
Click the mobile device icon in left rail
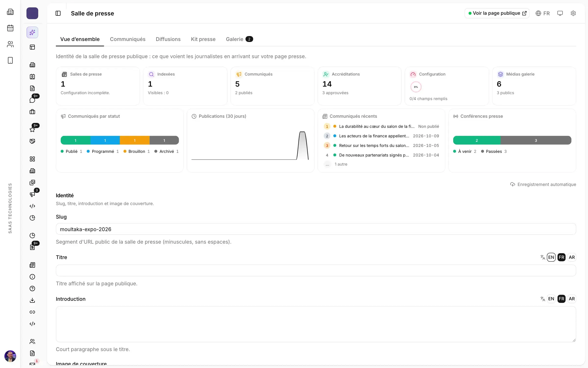10,60
